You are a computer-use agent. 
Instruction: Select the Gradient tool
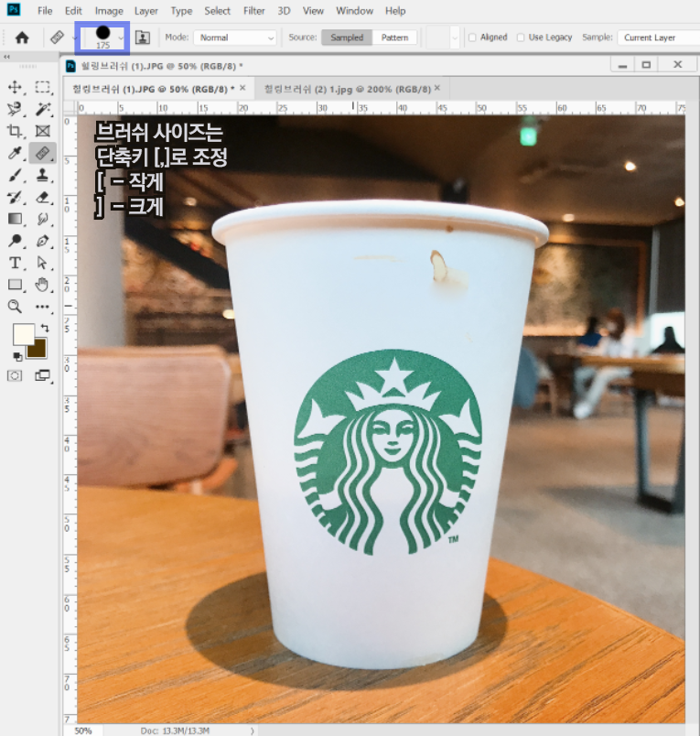click(15, 219)
